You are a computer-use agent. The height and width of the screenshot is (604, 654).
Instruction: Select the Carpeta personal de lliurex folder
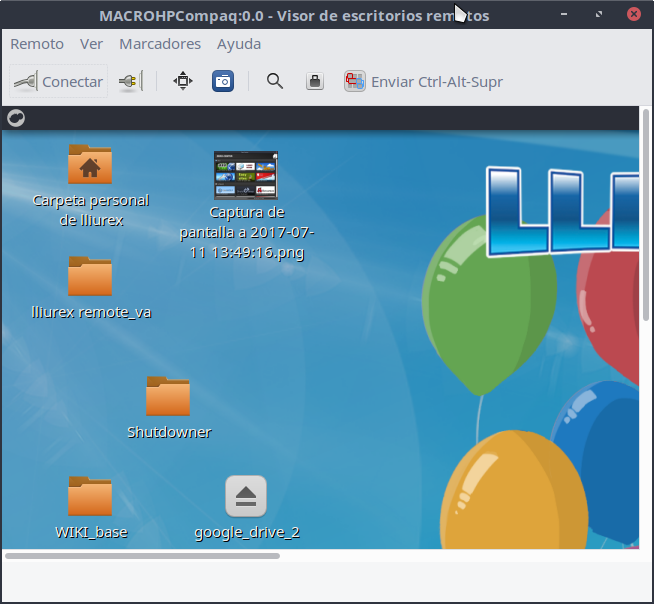point(90,165)
